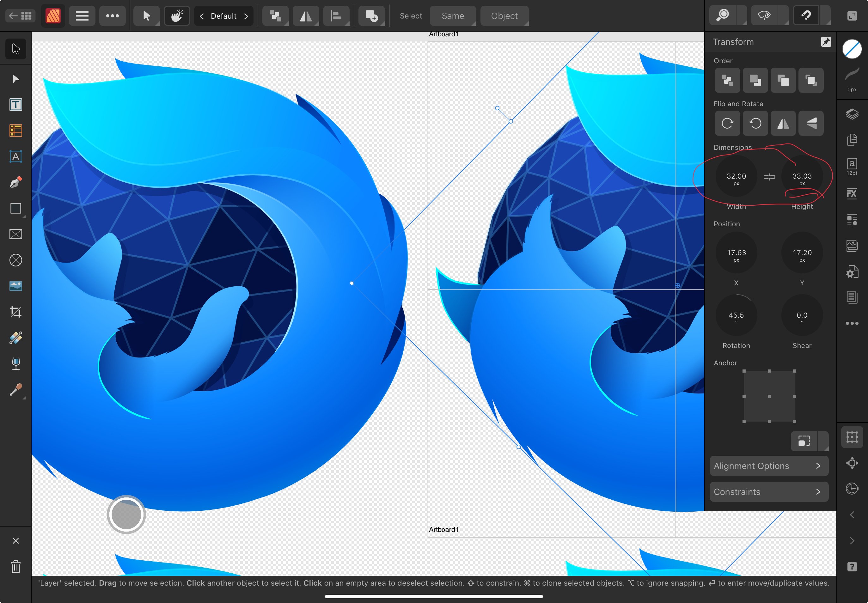Open the boolean Add operations flyout
Screen dimensions: 868x603
tap(371, 15)
